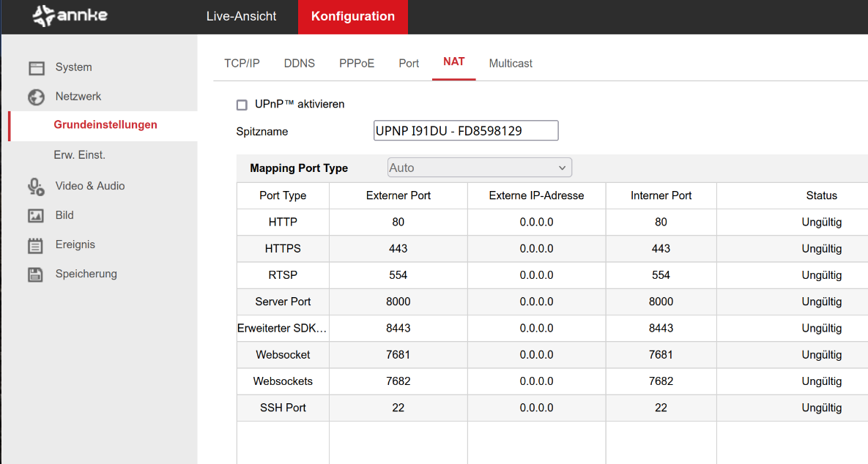Enable the UPnP aktivieren checkbox
The image size is (868, 464).
242,105
